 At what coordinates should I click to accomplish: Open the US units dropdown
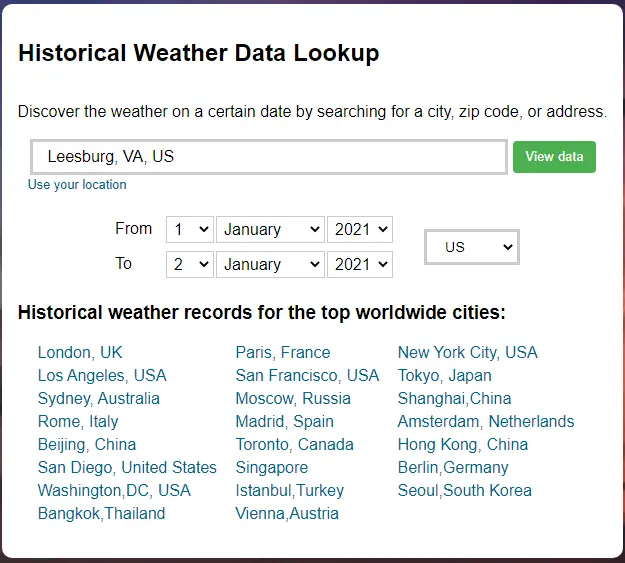(x=471, y=246)
